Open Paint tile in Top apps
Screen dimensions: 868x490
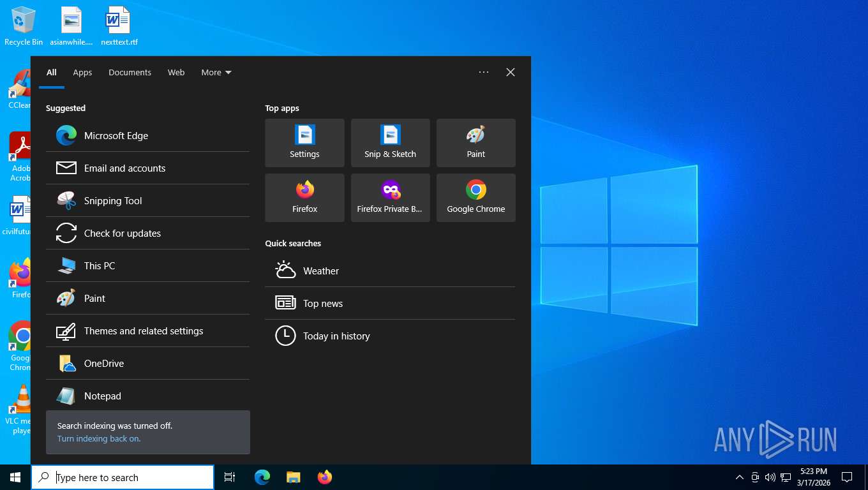click(x=475, y=143)
